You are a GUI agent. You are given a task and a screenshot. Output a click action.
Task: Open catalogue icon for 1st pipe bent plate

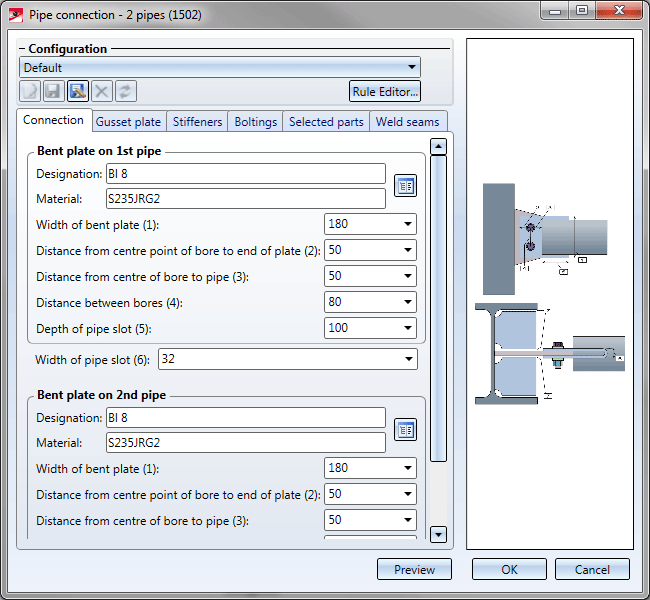(405, 186)
